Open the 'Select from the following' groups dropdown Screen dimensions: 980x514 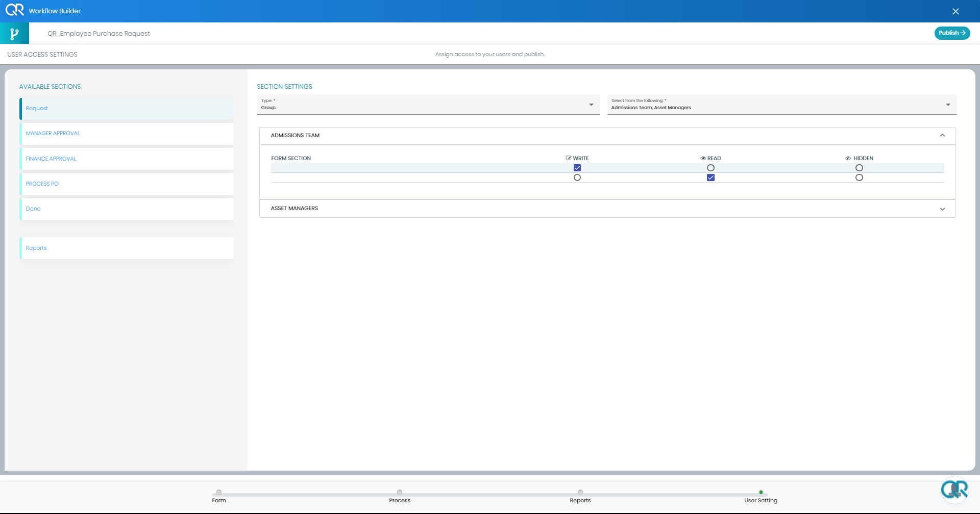pyautogui.click(x=782, y=105)
